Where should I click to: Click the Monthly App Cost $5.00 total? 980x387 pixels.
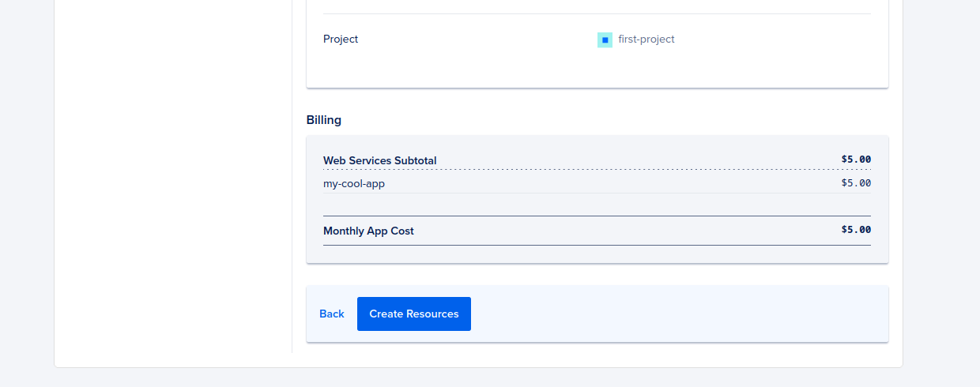(x=856, y=230)
